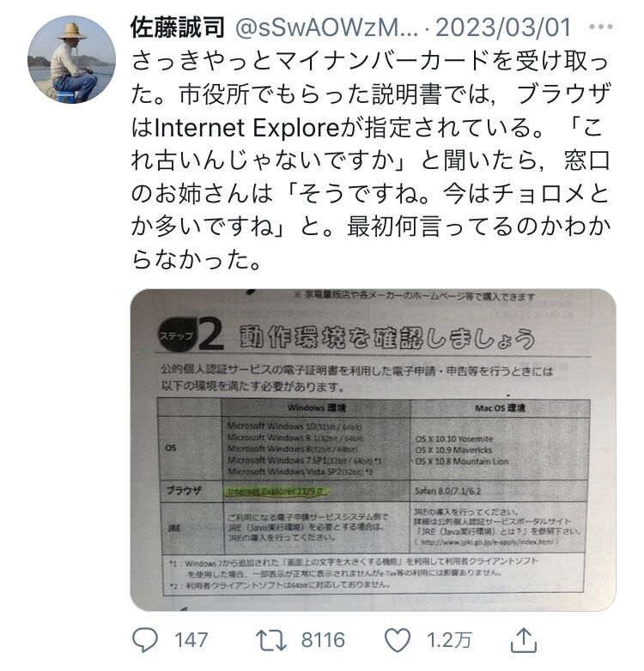Click the reply speech bubble icon
The width and height of the screenshot is (644, 671).
(x=145, y=640)
